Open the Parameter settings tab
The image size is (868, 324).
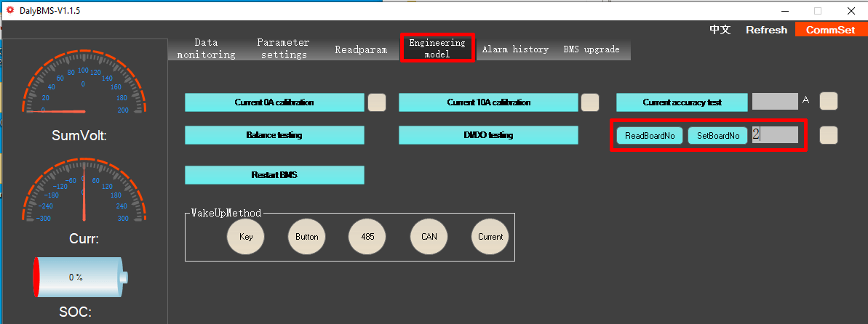click(x=283, y=49)
